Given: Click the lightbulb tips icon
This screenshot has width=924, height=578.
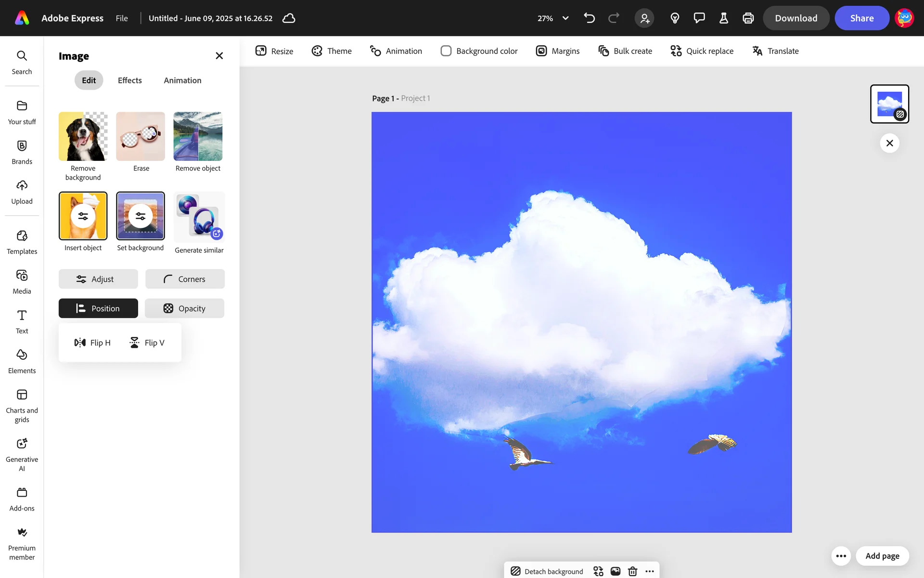Looking at the screenshot, I should (x=675, y=18).
